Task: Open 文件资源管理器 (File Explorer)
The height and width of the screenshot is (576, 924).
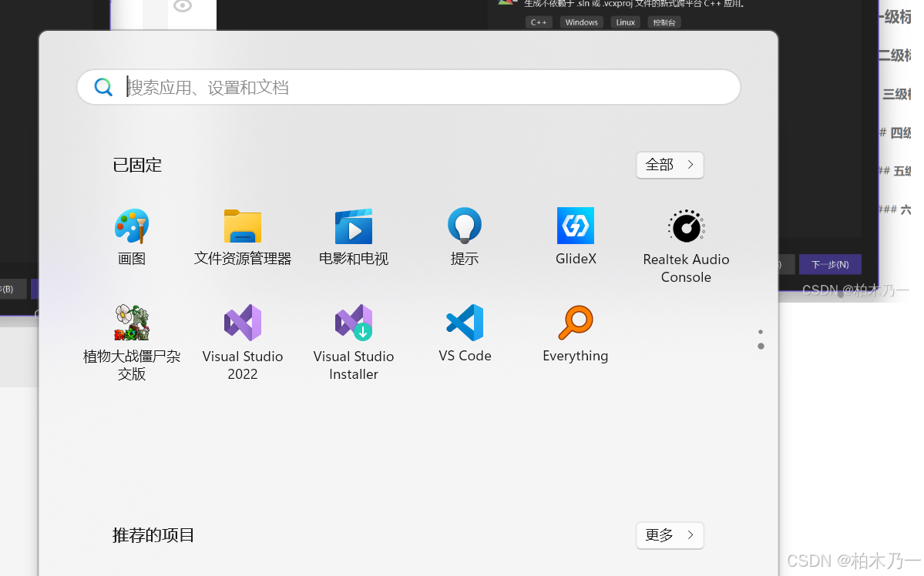Action: click(x=242, y=236)
